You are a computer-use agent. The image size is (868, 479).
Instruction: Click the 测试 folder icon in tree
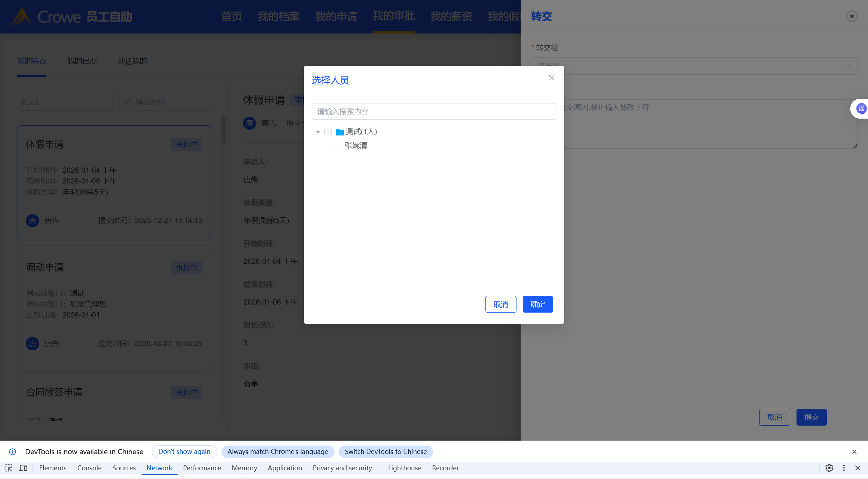pos(340,132)
